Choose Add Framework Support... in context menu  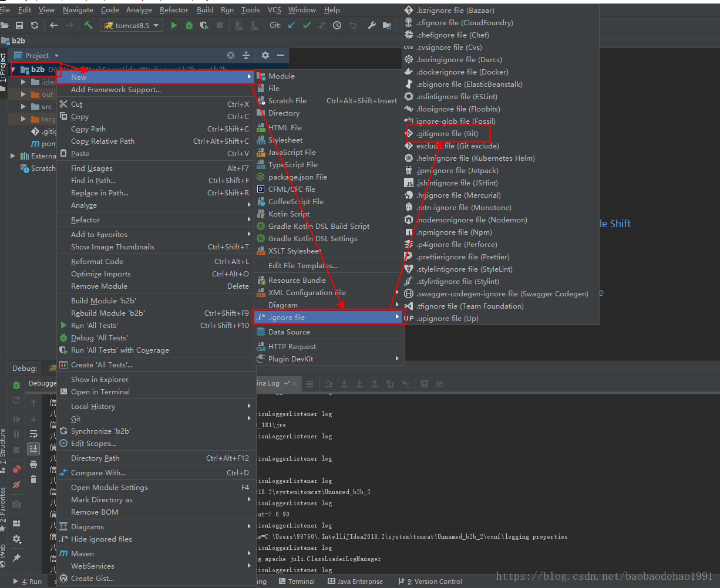tap(155, 89)
